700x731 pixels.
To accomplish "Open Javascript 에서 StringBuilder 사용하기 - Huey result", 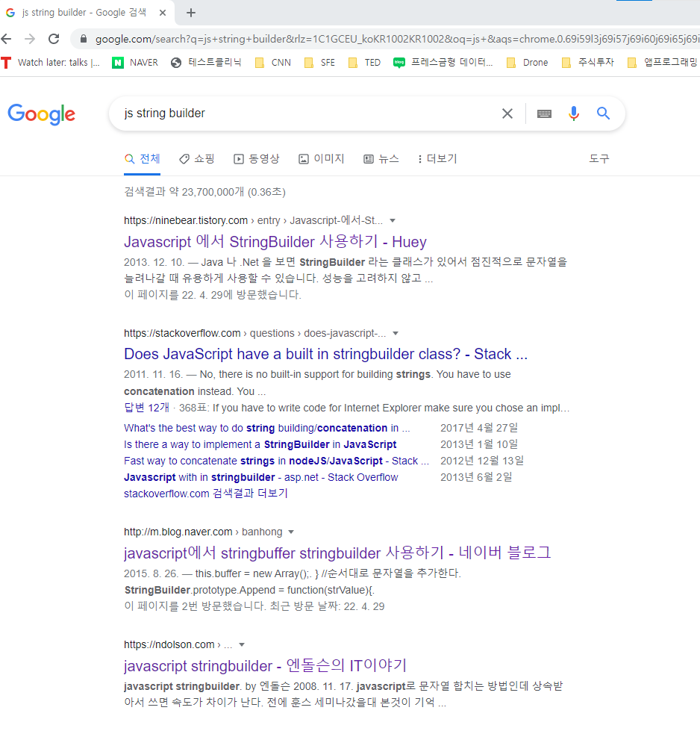I will click(275, 241).
